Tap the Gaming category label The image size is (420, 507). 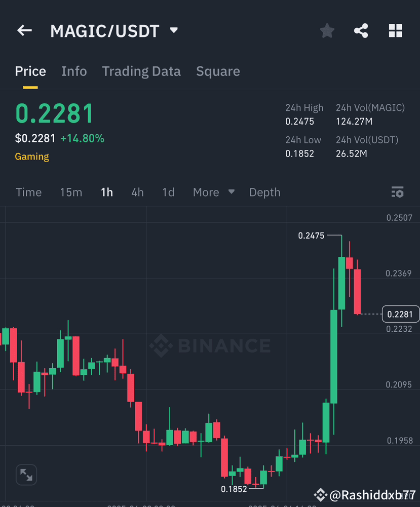coord(31,156)
